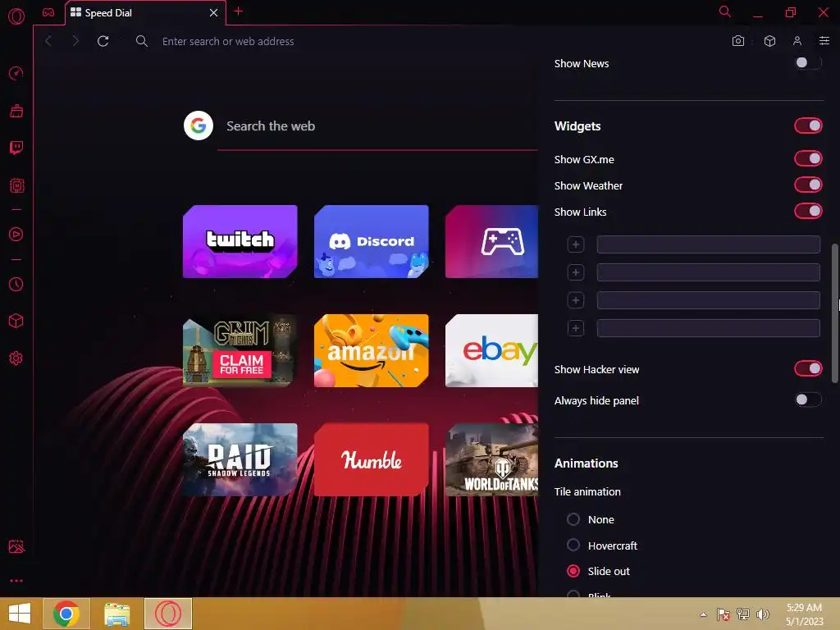The height and width of the screenshot is (630, 840).
Task: Open GX Corner gamepad tab icon
Action: coord(48,12)
